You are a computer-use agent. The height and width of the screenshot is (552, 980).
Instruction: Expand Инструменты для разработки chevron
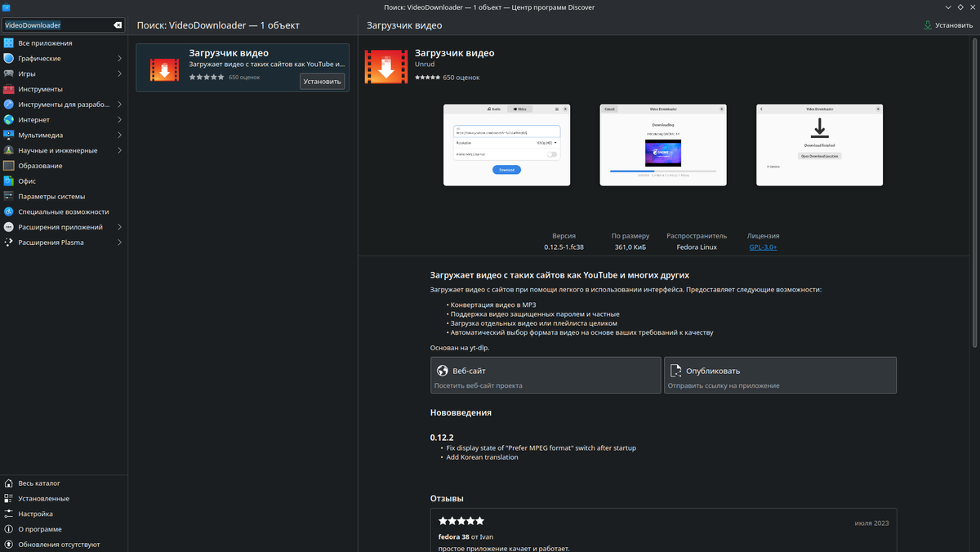click(119, 105)
